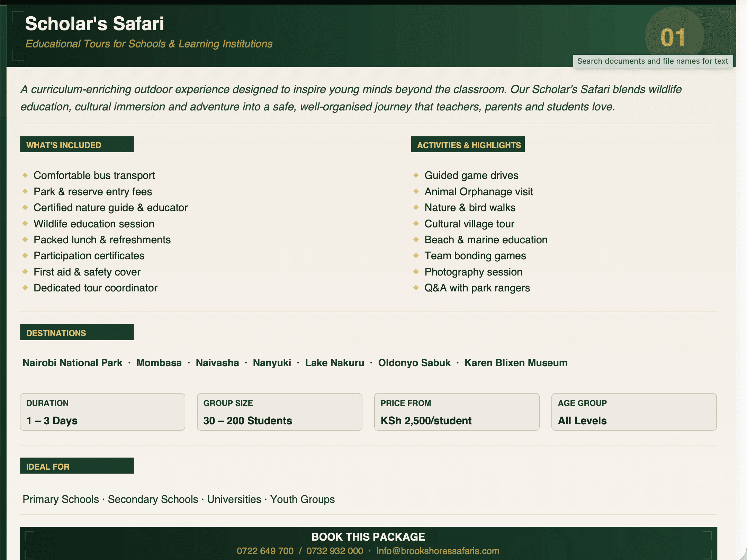Select 'Participation certificates' item
This screenshot has height=560, width=747.
89,256
